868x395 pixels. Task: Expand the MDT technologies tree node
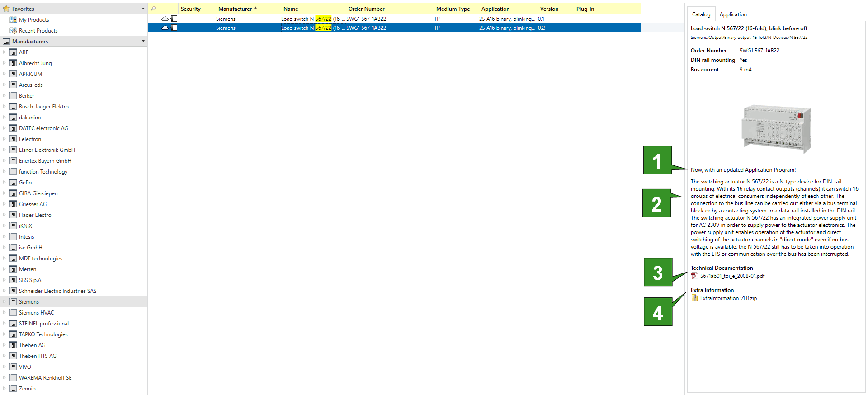pos(5,259)
